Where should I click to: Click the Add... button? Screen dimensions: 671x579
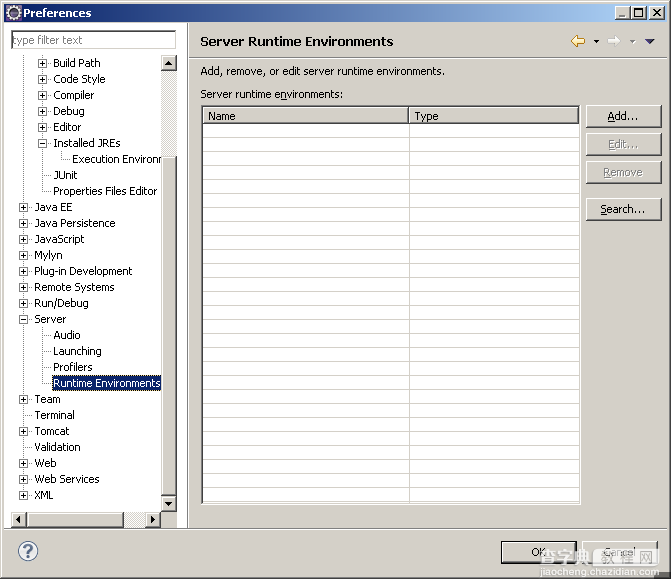pyautogui.click(x=623, y=116)
